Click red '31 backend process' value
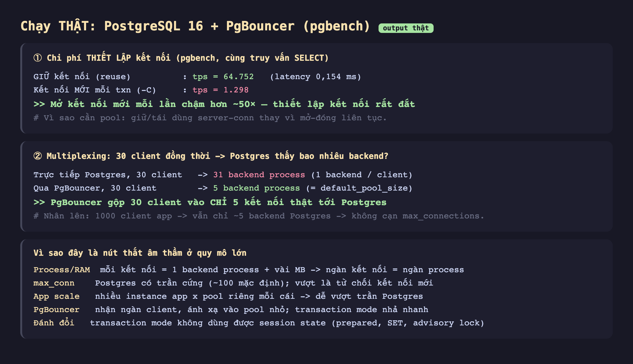Viewport: 633px width, 364px height. [259, 175]
